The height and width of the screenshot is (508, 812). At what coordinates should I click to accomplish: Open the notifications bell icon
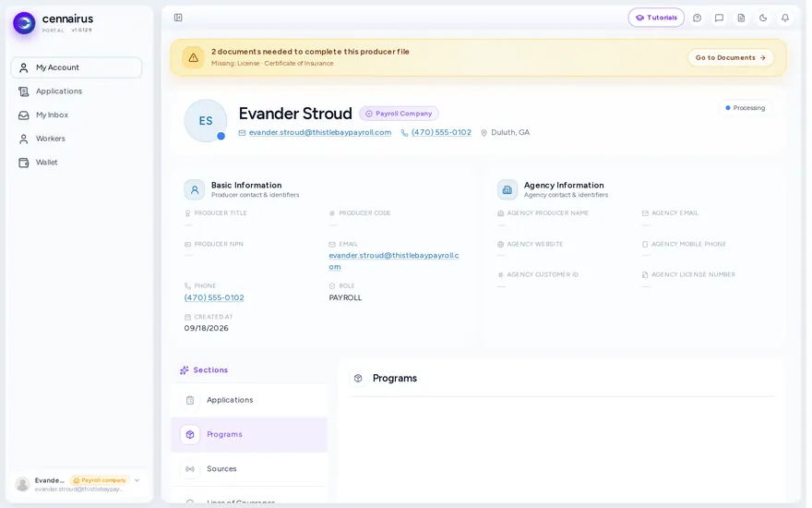pyautogui.click(x=785, y=18)
